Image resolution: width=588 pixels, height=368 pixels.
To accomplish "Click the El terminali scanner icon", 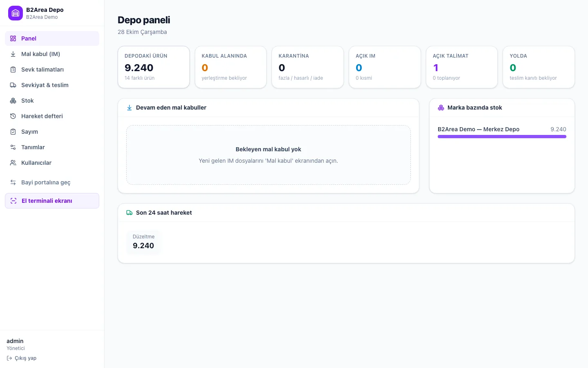I will [x=13, y=201].
